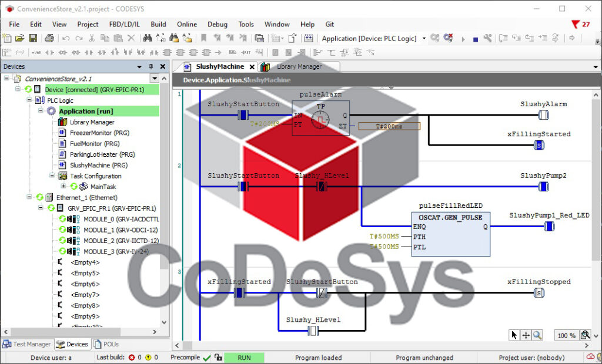
Task: Toggle the Slushy_HLevel negated contact in rung 2
Action: 322,187
